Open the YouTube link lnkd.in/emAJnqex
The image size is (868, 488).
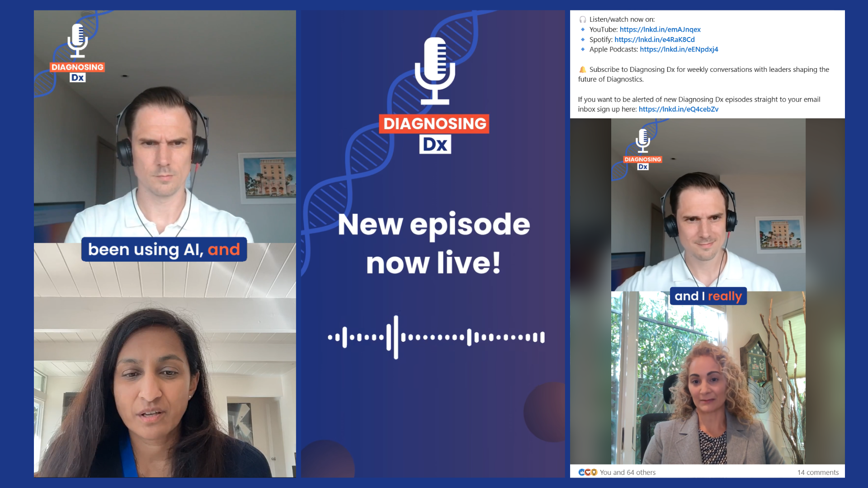pos(660,29)
